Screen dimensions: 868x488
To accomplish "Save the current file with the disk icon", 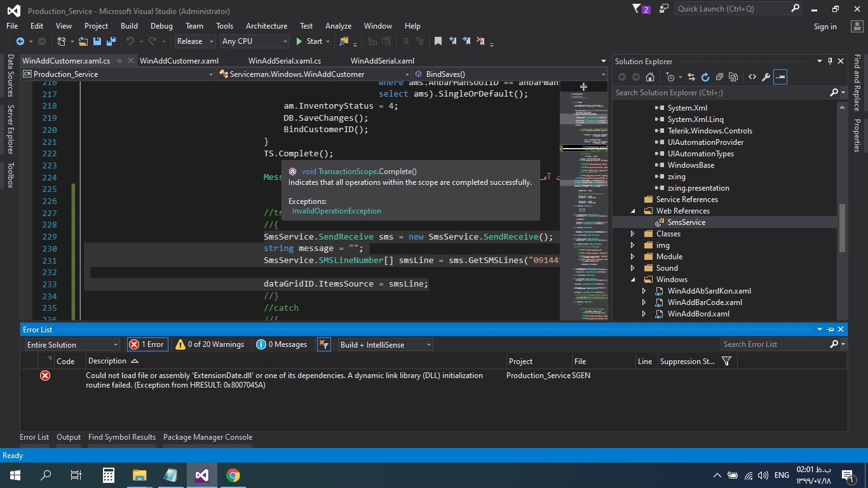I will tap(97, 41).
